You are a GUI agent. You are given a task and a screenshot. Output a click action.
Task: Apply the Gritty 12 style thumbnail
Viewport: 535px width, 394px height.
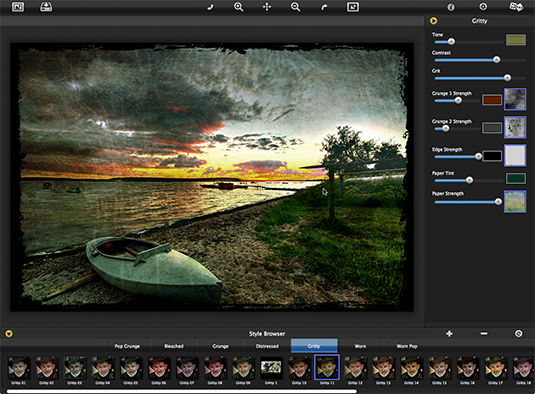(x=355, y=368)
